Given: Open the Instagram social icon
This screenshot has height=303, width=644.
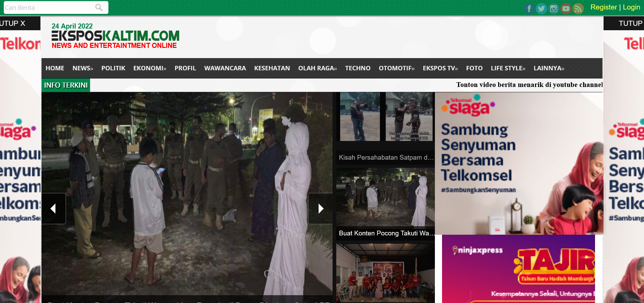Looking at the screenshot, I should tap(554, 8).
